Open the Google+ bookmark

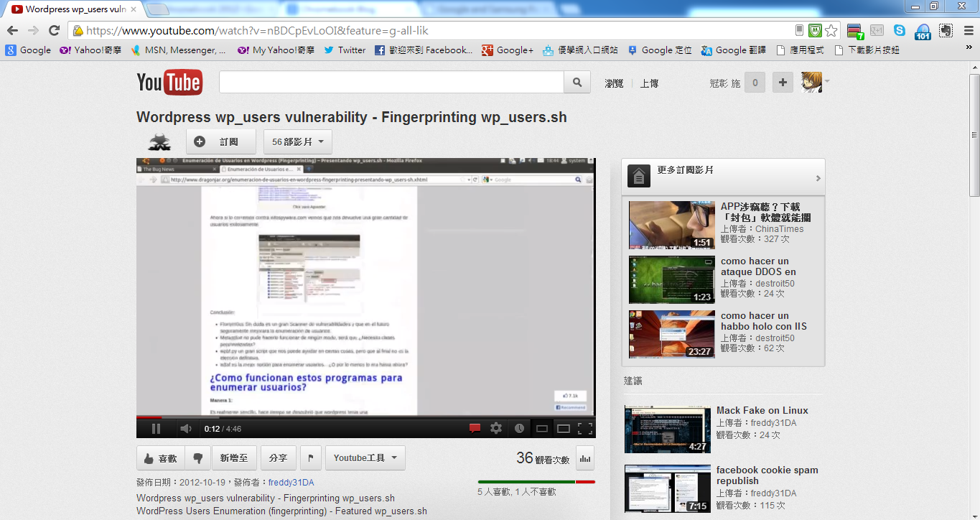click(x=508, y=50)
